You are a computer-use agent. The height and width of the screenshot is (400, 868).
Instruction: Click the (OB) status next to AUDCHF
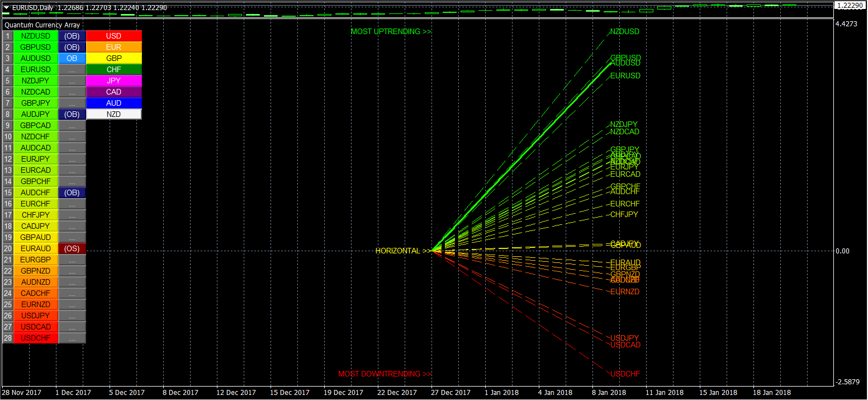point(72,192)
